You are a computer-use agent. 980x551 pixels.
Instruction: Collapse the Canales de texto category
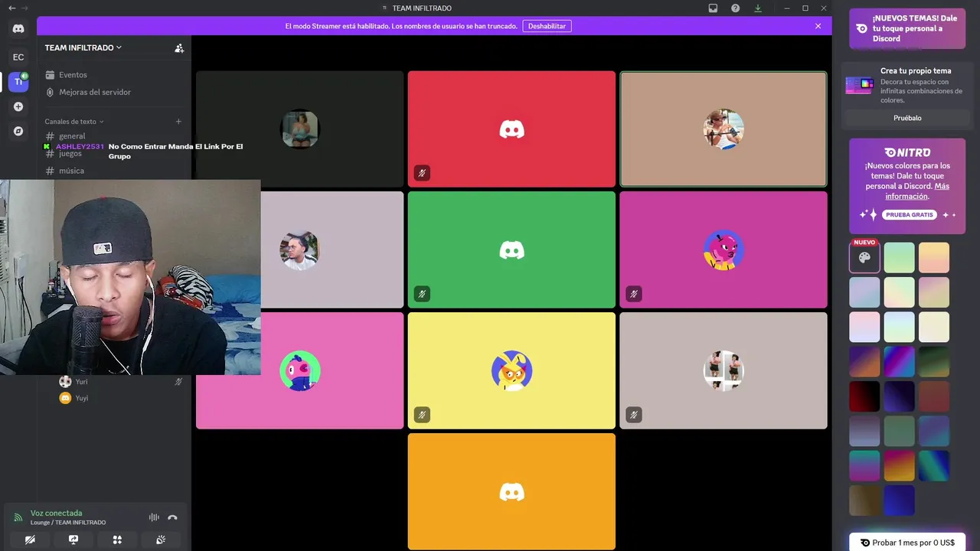click(x=73, y=122)
